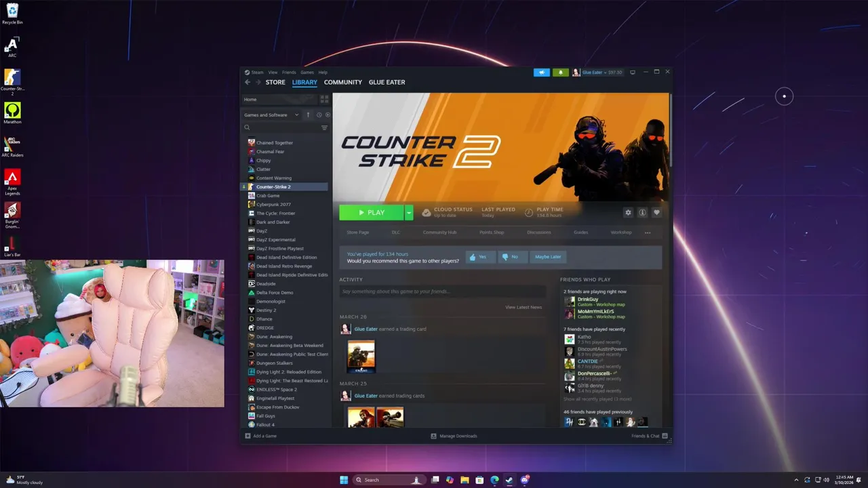The height and width of the screenshot is (488, 868).
Task: Open the Store Page link
Action: (358, 232)
